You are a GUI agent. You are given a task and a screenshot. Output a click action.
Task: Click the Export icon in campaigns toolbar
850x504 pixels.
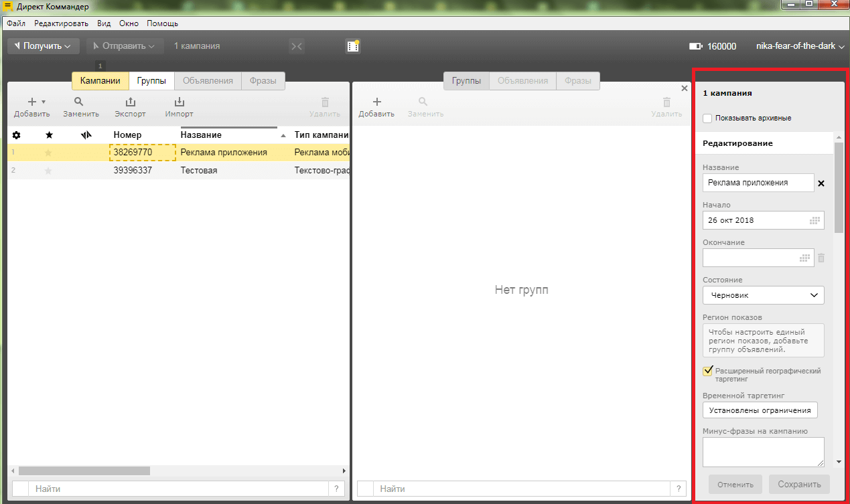(x=130, y=102)
